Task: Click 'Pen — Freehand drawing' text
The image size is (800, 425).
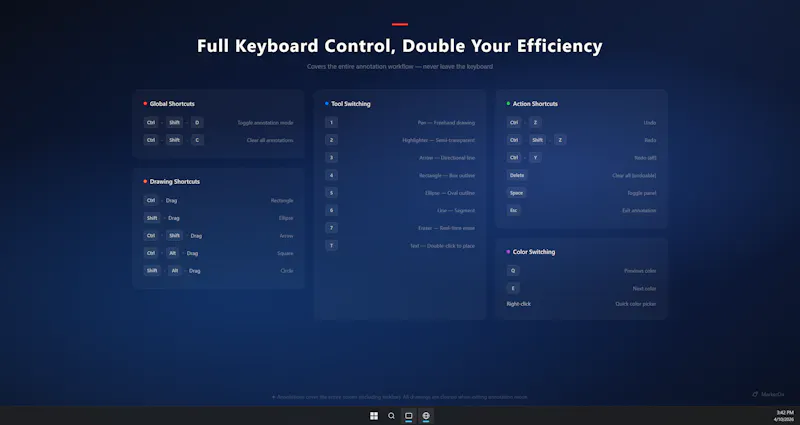Action: [446, 123]
